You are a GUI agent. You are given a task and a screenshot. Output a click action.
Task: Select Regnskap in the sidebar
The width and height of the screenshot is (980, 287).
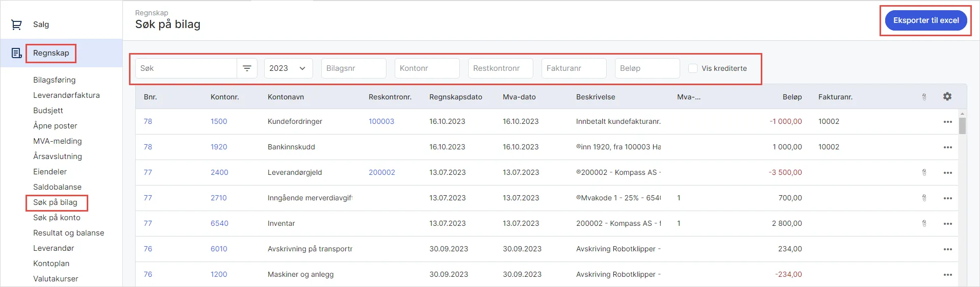click(x=51, y=53)
